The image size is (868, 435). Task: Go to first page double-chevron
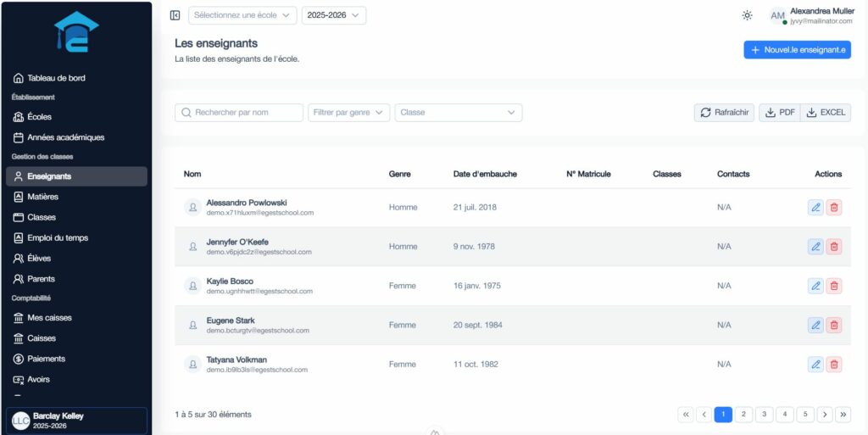point(685,415)
